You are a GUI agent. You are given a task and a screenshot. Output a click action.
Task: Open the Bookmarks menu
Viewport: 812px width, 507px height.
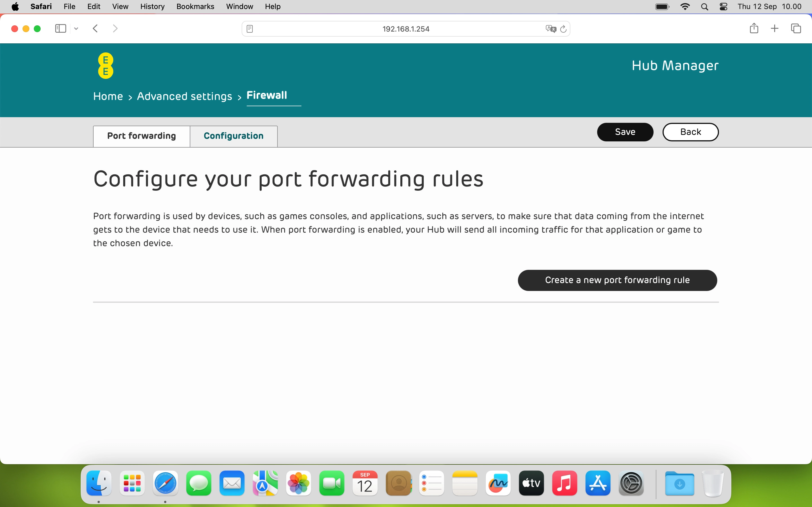point(195,6)
